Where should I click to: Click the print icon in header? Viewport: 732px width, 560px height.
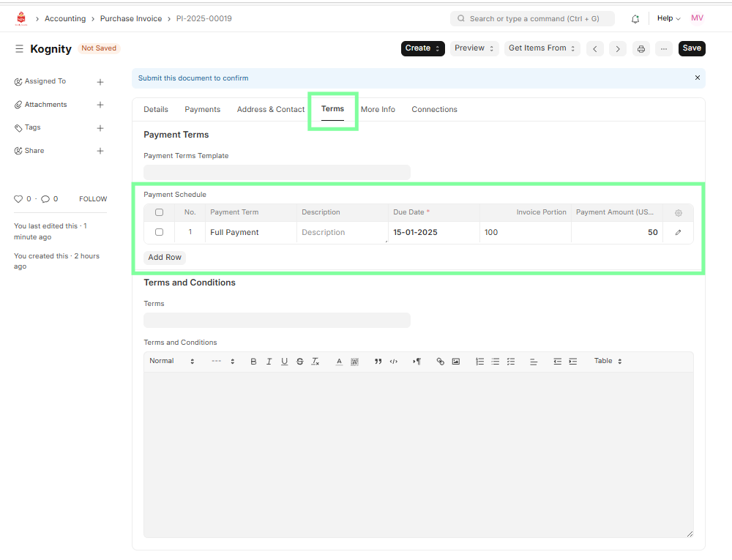pyautogui.click(x=641, y=49)
